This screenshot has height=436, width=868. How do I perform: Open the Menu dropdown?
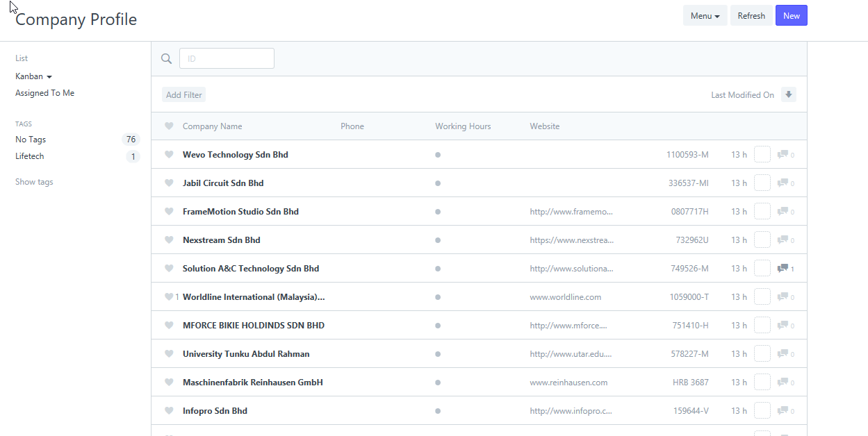tap(705, 16)
